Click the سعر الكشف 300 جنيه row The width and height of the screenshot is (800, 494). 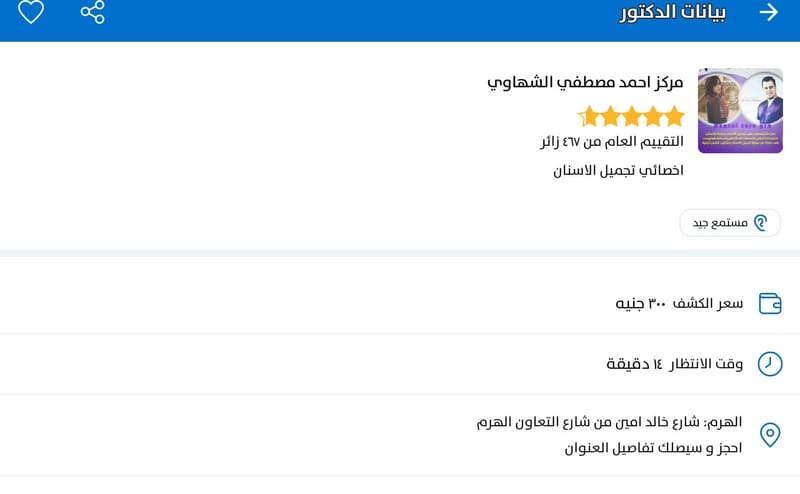coord(679,303)
